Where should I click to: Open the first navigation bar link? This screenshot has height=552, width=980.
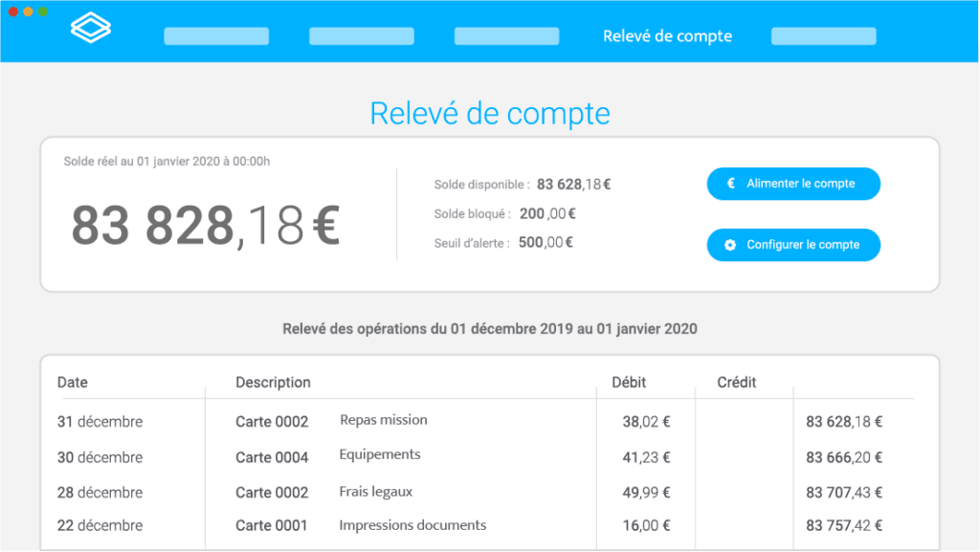coord(215,36)
